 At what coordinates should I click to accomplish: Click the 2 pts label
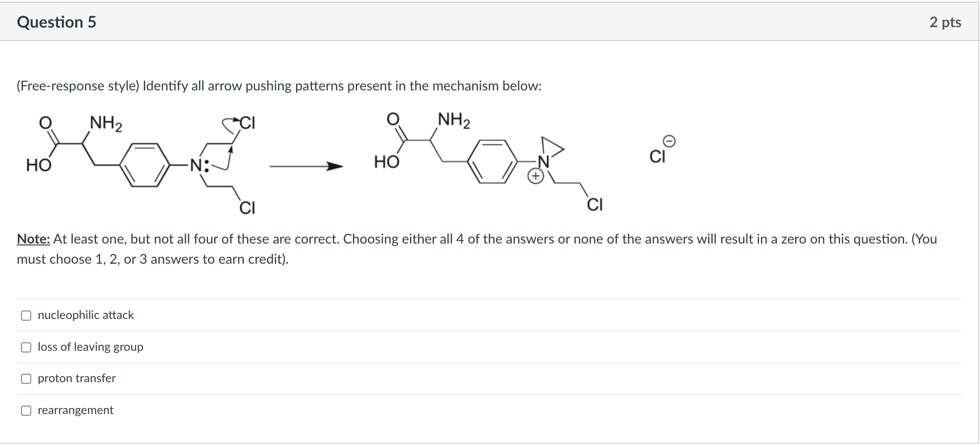(x=946, y=22)
